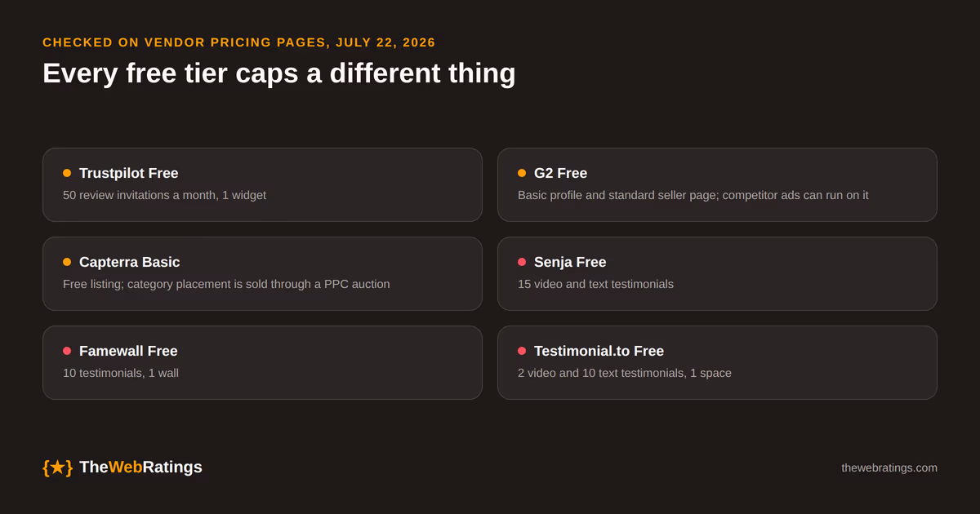Select the Trustpilot Free heading
This screenshot has width=980, height=514.
[x=129, y=173]
